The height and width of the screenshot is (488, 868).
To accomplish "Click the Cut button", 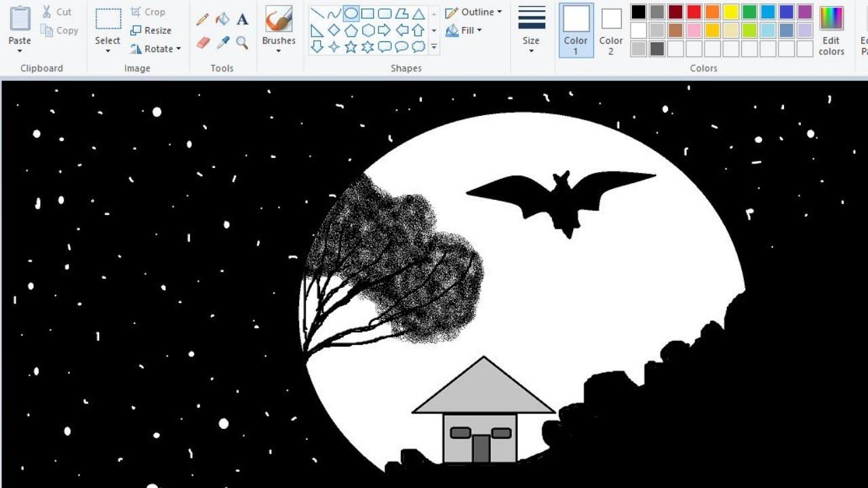I will click(56, 12).
